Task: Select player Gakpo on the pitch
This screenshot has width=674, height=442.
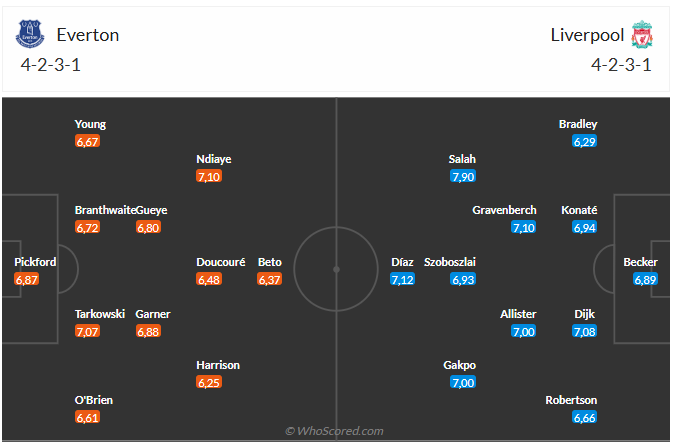Action: tap(460, 365)
